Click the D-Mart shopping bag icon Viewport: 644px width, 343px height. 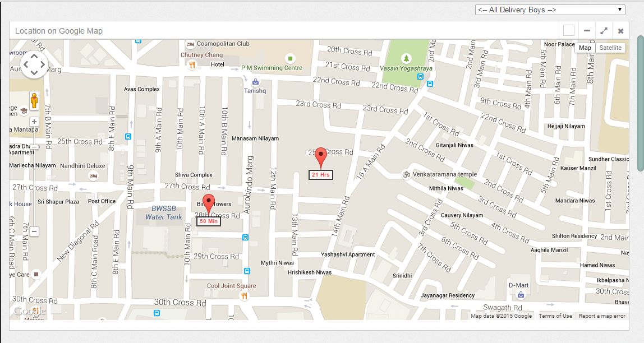[521, 295]
